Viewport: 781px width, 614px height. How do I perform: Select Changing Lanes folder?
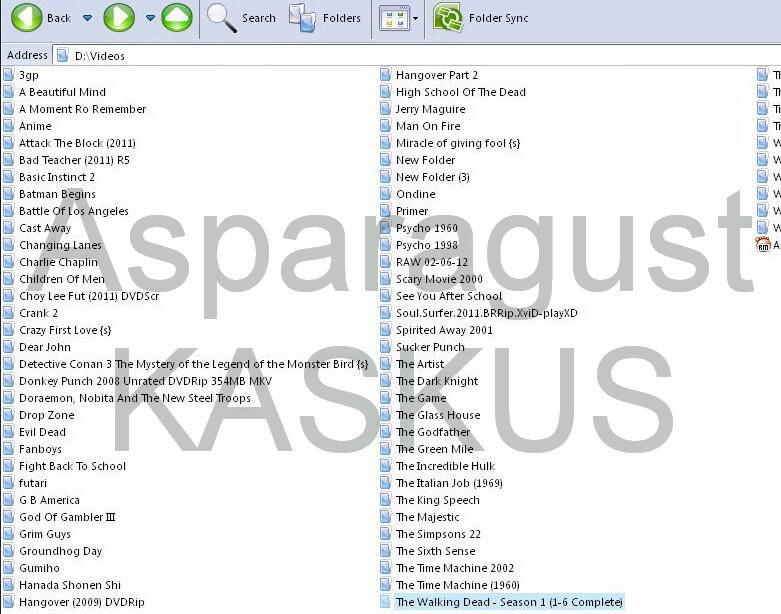60,245
